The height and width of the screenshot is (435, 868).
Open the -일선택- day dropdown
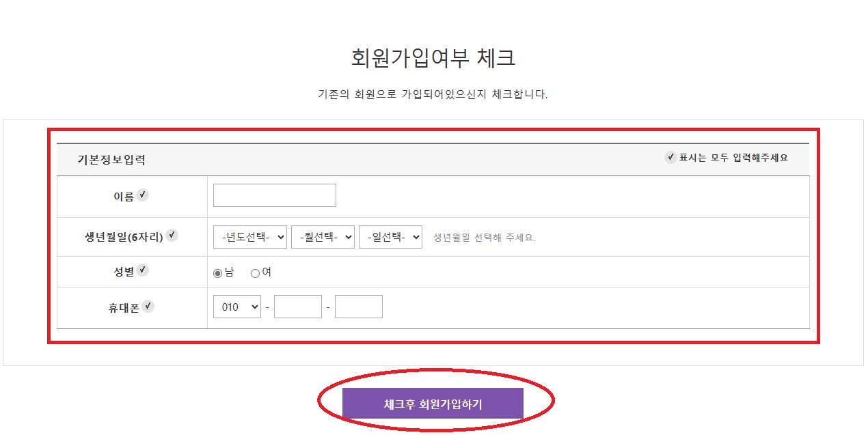coord(390,237)
